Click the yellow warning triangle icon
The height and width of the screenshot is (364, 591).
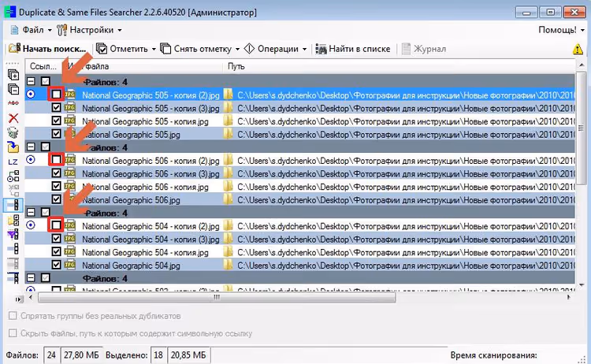578,49
